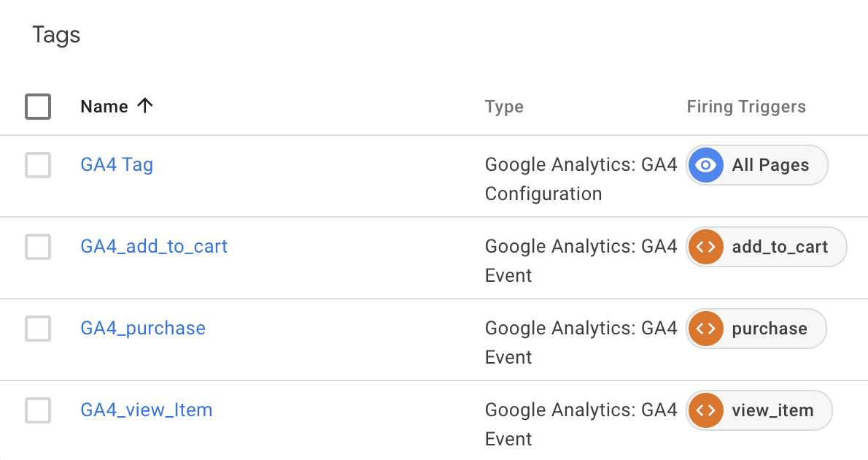The width and height of the screenshot is (868, 460).
Task: Click the purchase trigger chip label
Action: click(770, 329)
